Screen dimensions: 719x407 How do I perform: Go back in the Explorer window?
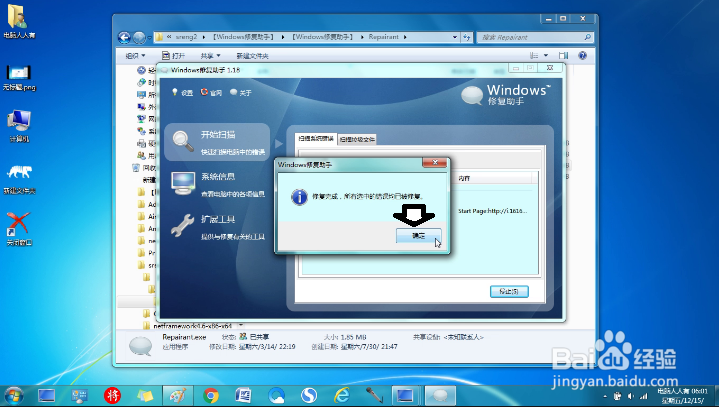[x=124, y=38]
